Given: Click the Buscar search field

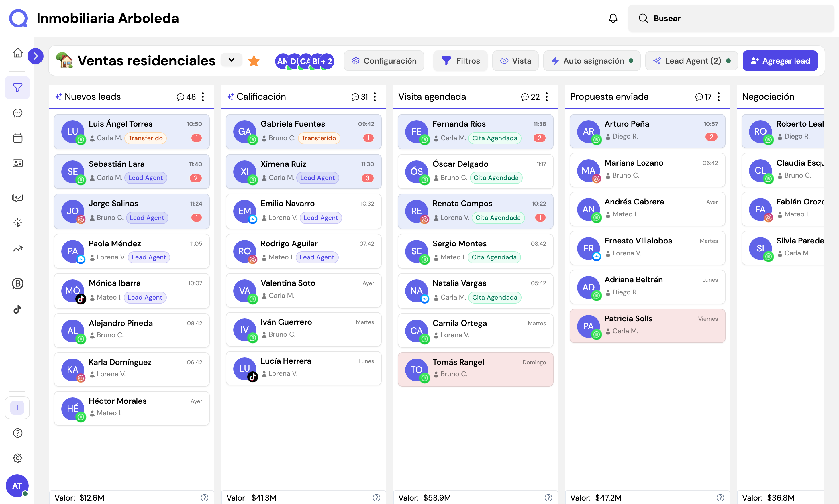Looking at the screenshot, I should click(x=731, y=18).
